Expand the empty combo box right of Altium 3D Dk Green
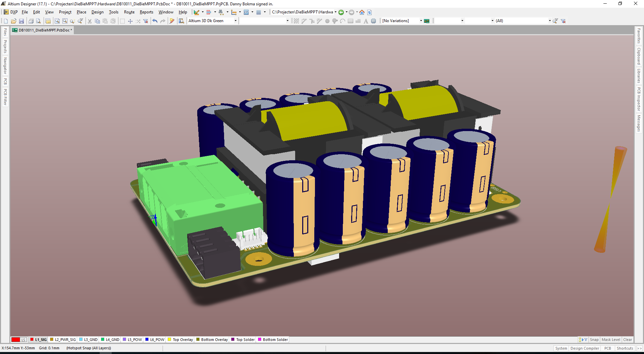The image size is (644, 354). [287, 21]
